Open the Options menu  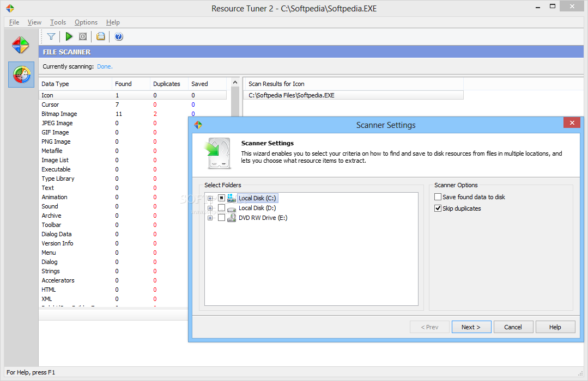click(86, 22)
